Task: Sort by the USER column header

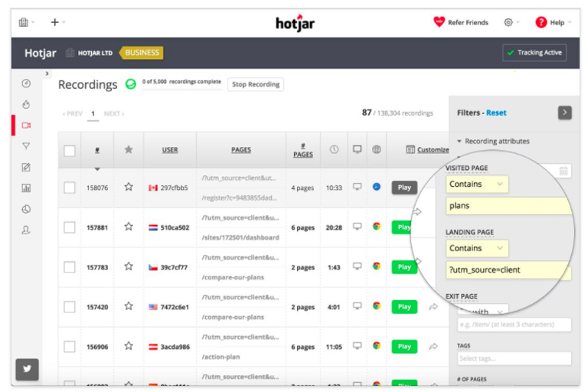Action: (x=170, y=150)
